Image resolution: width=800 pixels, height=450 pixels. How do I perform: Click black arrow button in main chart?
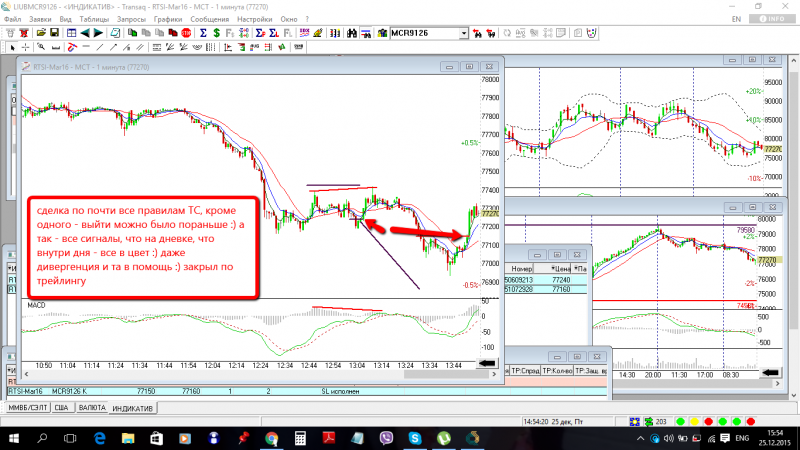pyautogui.click(x=487, y=363)
